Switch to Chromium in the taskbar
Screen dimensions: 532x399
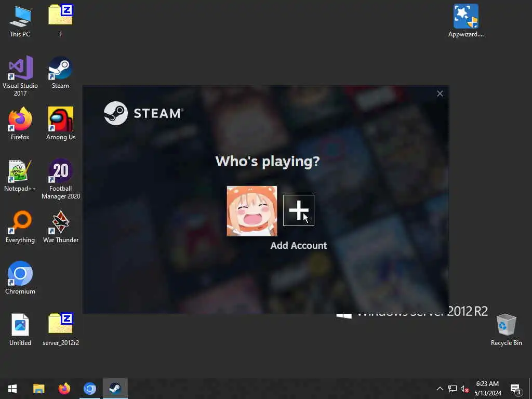click(x=89, y=389)
